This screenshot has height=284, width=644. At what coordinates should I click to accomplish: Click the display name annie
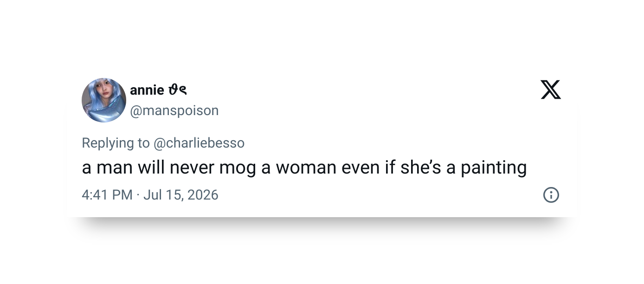click(x=147, y=90)
